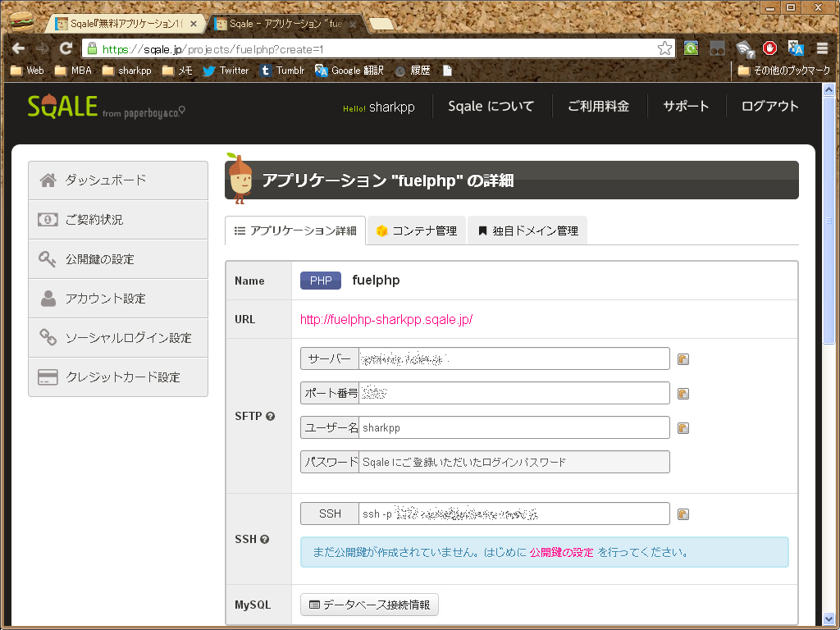Open the 履歴 bookmark
This screenshot has width=840, height=630.
(413, 71)
